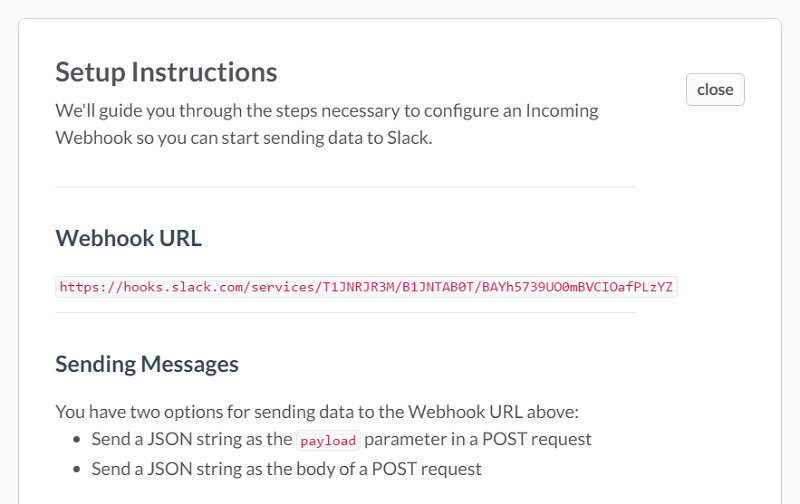The image size is (800, 504).
Task: Click the divider line above Webhook URL heading
Action: (x=345, y=187)
